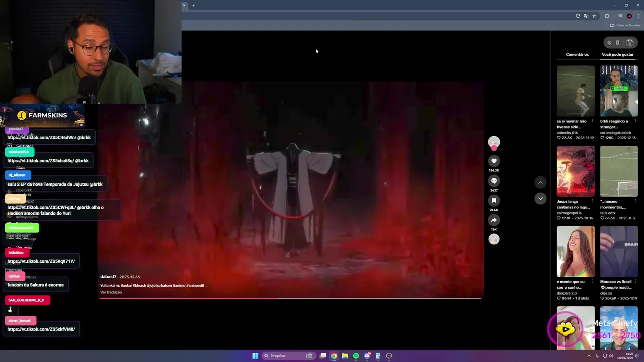The height and width of the screenshot is (362, 644).
Task: Close the current browser tab
Action: click(x=184, y=5)
